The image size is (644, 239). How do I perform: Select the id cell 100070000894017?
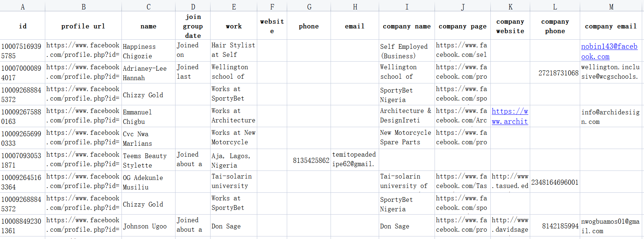pyautogui.click(x=23, y=73)
